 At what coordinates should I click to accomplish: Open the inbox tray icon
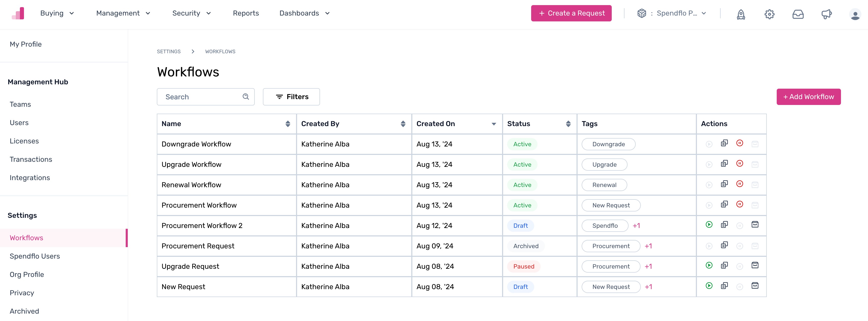tap(798, 14)
